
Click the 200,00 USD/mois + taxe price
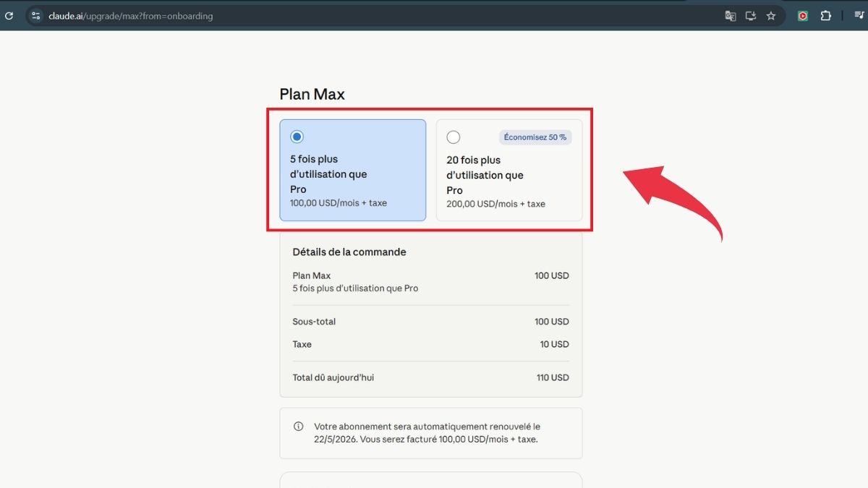pyautogui.click(x=495, y=204)
